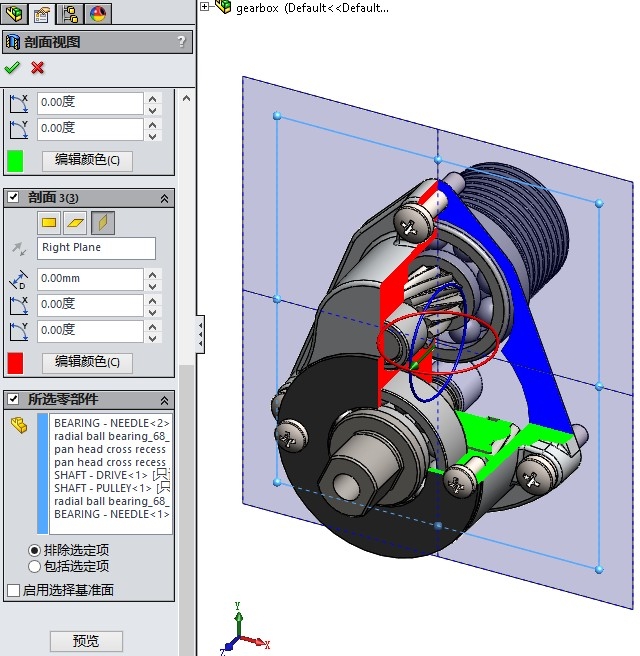Click reverse section direction arrows icon
The image size is (640, 656).
click(x=17, y=248)
